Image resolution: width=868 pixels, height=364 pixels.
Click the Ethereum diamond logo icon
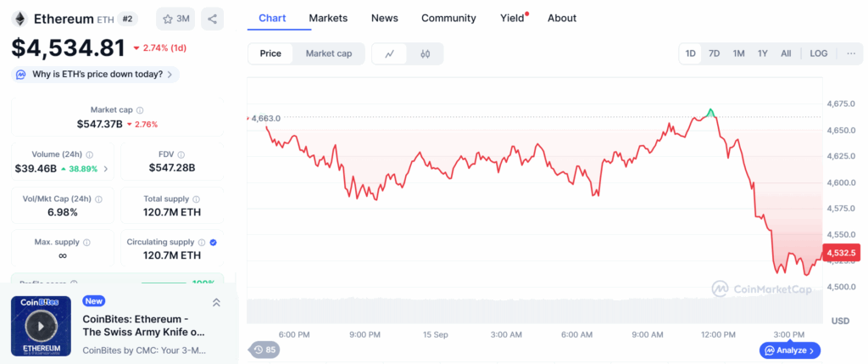pyautogui.click(x=20, y=19)
